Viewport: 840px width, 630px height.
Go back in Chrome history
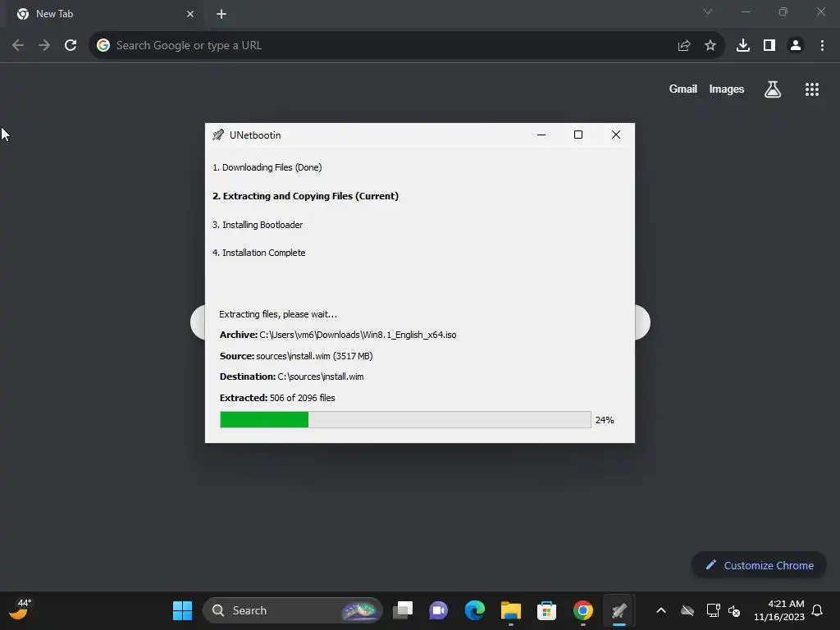pos(18,46)
